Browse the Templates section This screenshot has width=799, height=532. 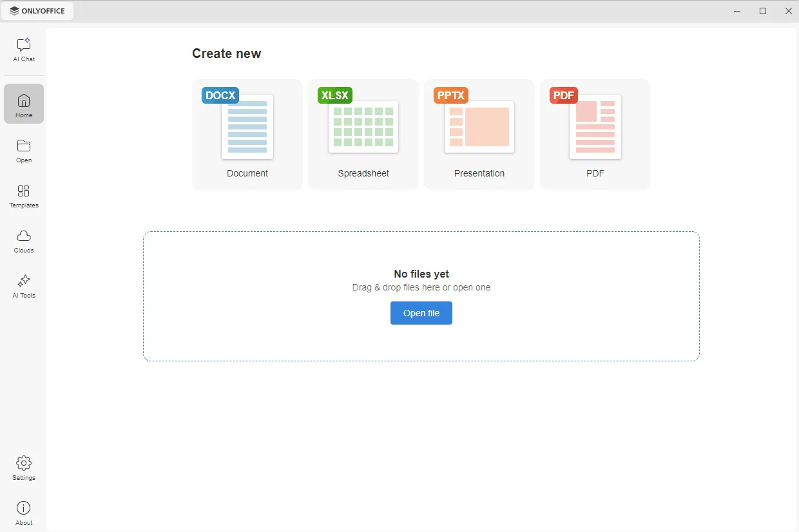[x=24, y=196]
